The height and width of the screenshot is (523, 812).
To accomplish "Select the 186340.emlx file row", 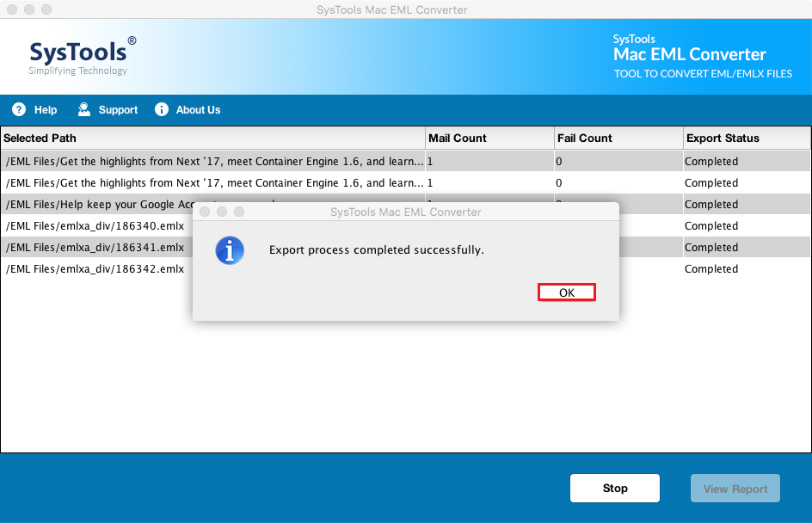I will [x=405, y=225].
